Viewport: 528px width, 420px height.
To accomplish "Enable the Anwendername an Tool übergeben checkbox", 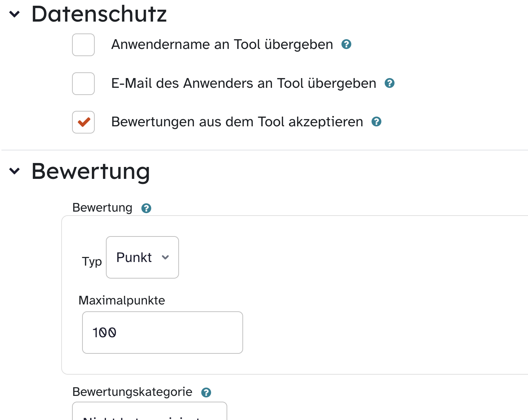I will click(83, 45).
